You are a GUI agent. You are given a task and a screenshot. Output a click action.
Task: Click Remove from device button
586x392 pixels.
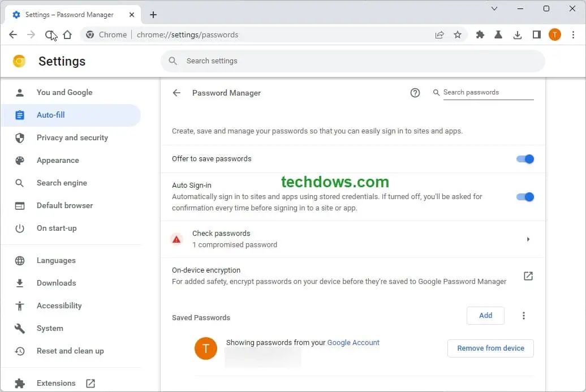490,348
